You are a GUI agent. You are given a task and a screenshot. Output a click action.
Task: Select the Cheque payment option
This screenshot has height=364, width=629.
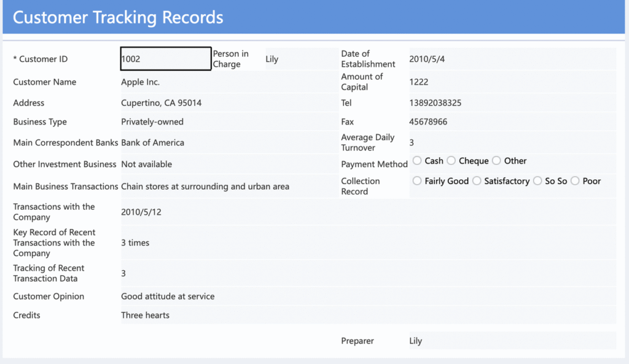pos(451,161)
